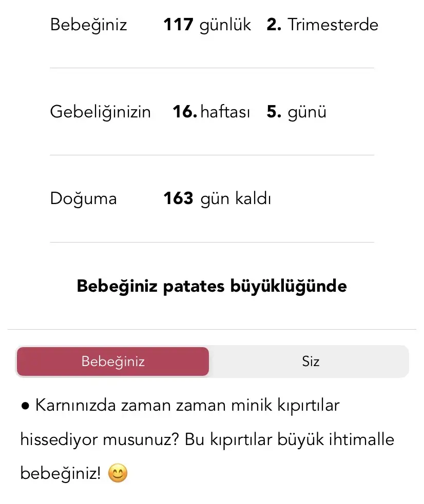Tap the Bebeğiniz patates büyüklüğünde heading

(x=211, y=286)
